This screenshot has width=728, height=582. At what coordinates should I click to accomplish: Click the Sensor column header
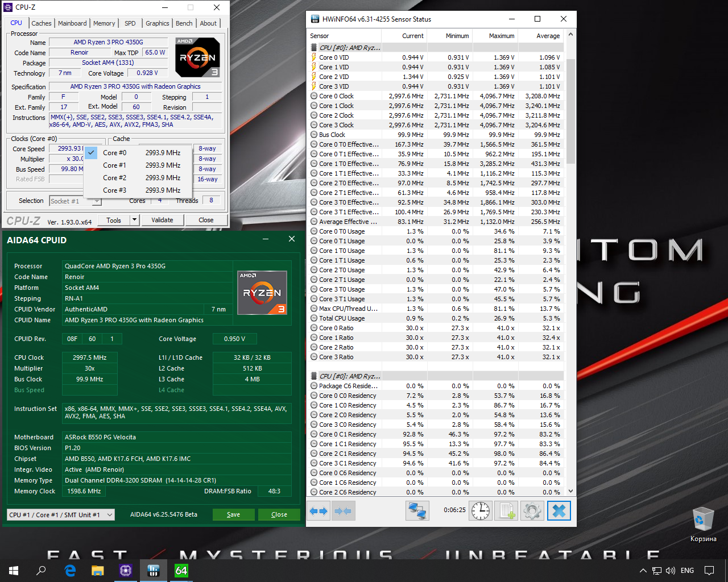[344, 36]
